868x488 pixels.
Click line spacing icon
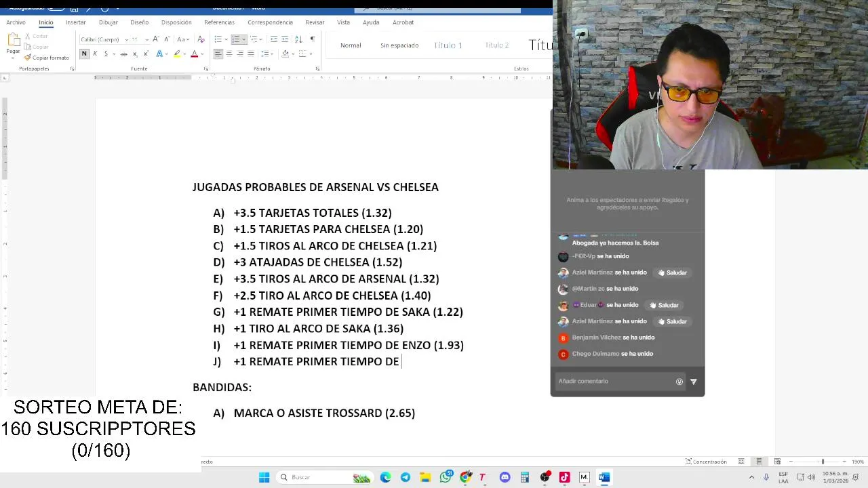click(265, 54)
